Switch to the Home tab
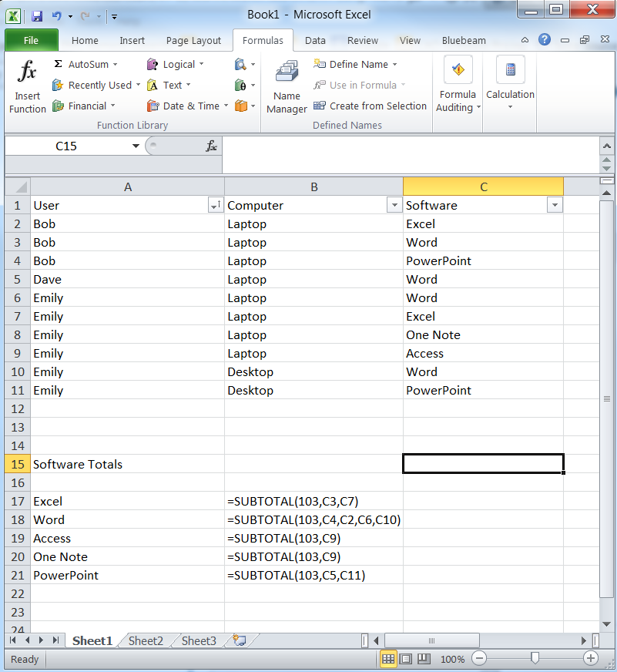The height and width of the screenshot is (672, 617). [x=85, y=41]
